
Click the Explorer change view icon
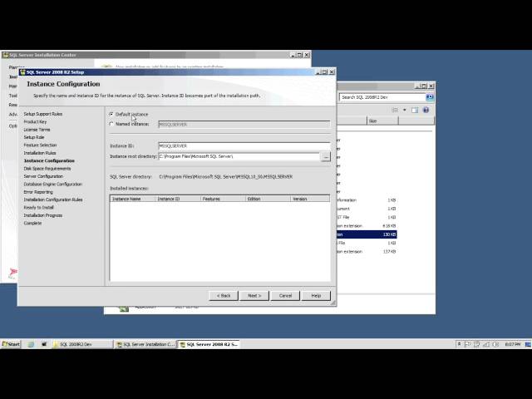tap(395, 110)
